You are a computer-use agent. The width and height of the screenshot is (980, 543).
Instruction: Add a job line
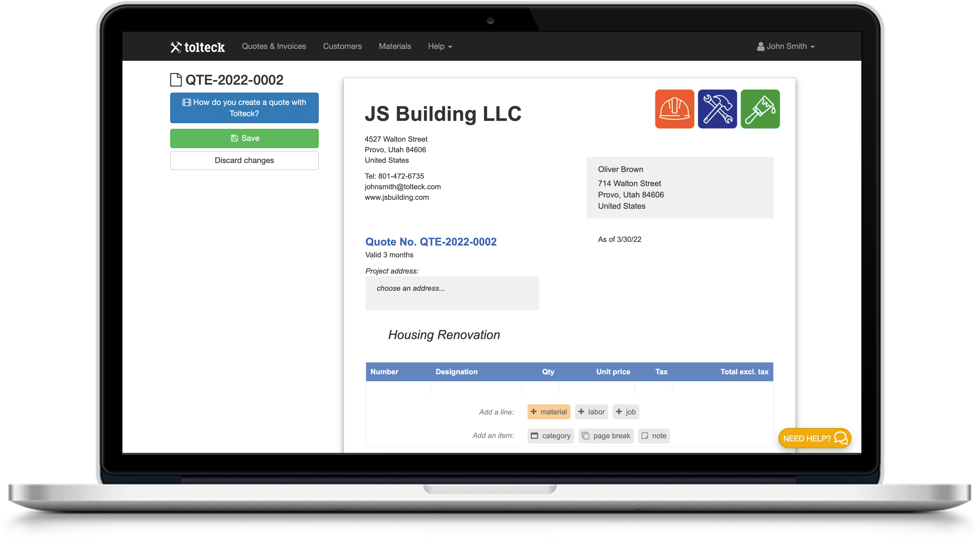tap(625, 412)
